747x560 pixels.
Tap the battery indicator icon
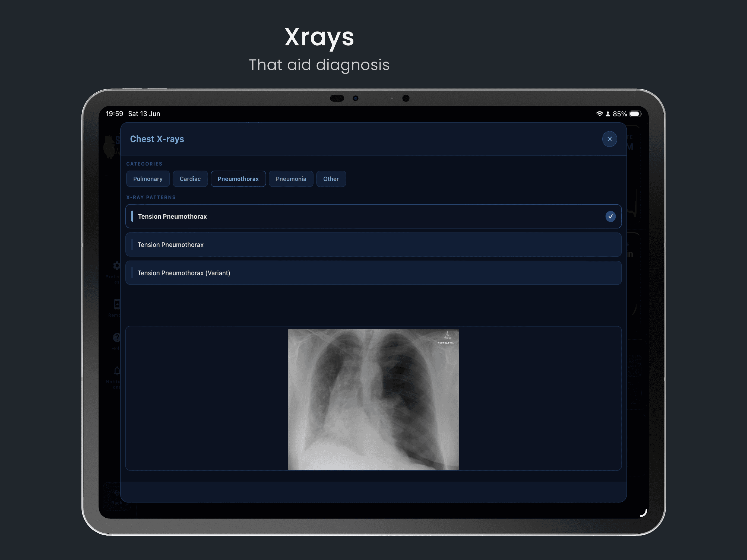pyautogui.click(x=635, y=114)
